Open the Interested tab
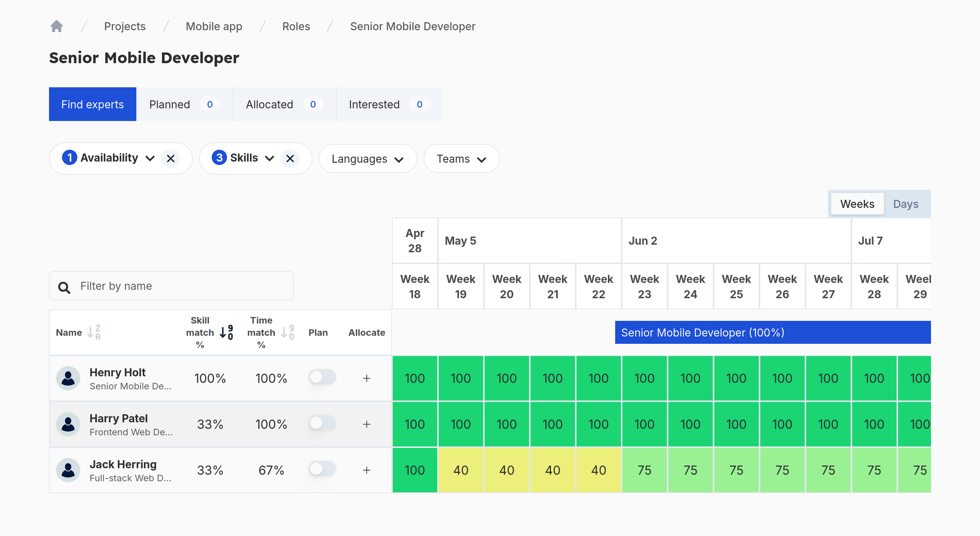The height and width of the screenshot is (536, 980). (x=389, y=104)
